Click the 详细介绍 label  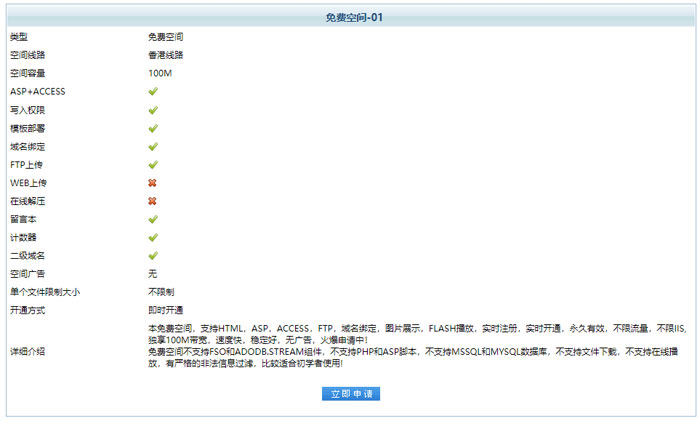(x=27, y=351)
